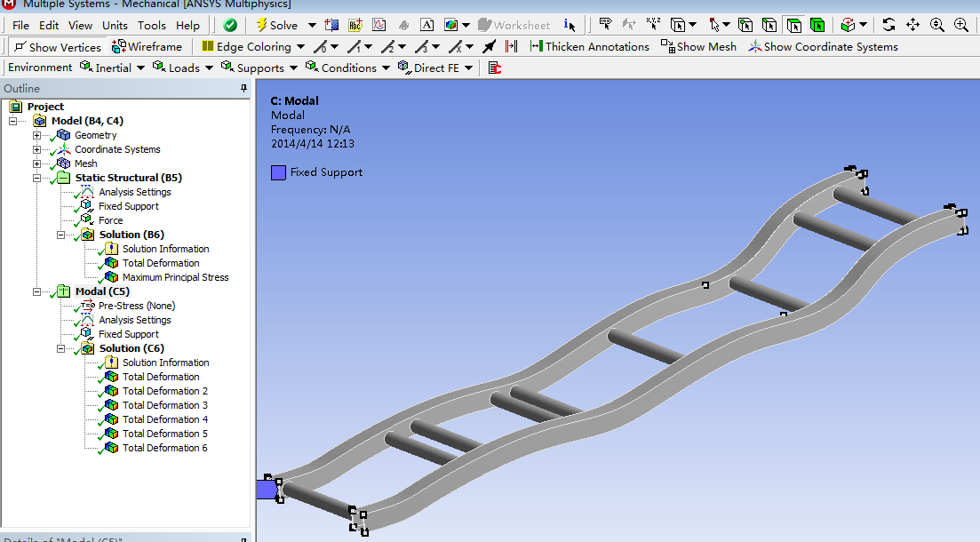980x542 pixels.
Task: Pin the Outline panel
Action: [243, 89]
